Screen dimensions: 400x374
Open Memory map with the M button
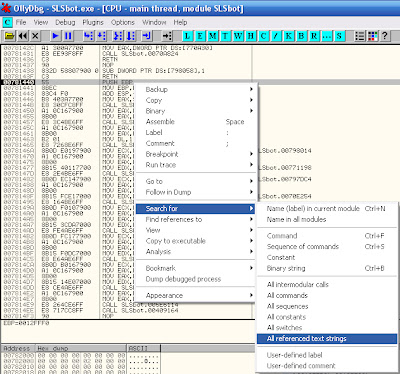pyautogui.click(x=213, y=36)
